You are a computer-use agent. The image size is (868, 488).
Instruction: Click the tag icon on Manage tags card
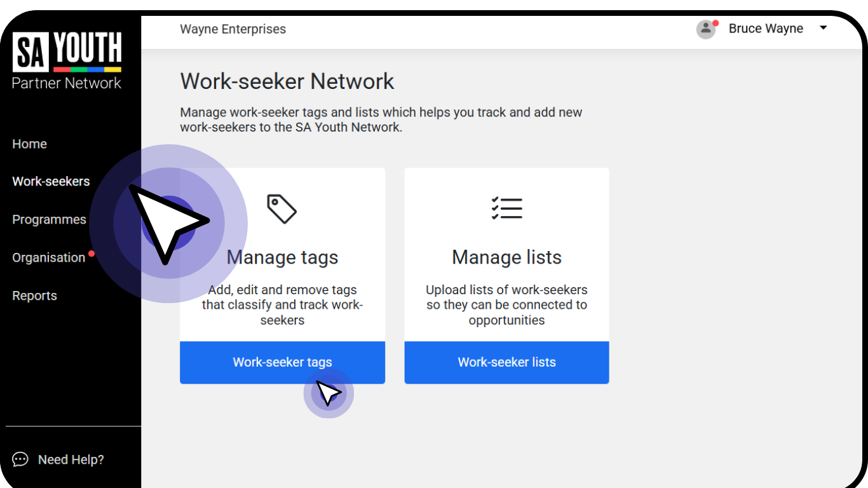[282, 208]
